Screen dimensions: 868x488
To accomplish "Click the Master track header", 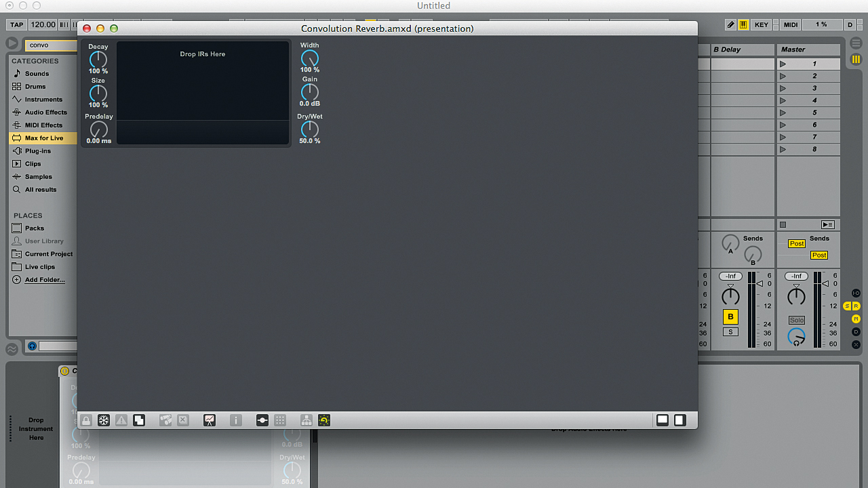I will click(x=808, y=49).
